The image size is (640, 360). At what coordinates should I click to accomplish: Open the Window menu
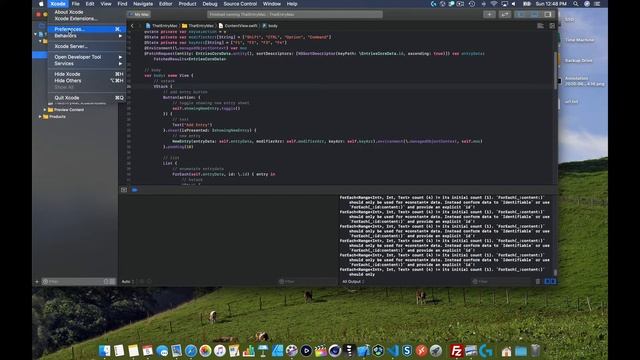point(271,4)
